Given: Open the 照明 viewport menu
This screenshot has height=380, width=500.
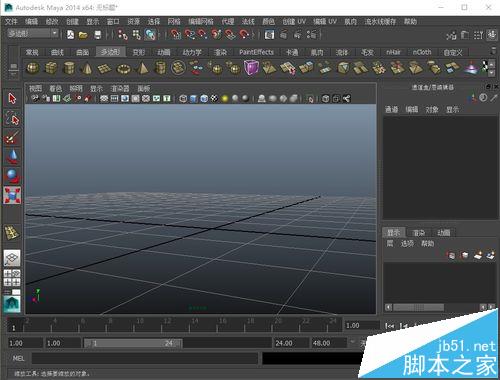Looking at the screenshot, I should 76,88.
